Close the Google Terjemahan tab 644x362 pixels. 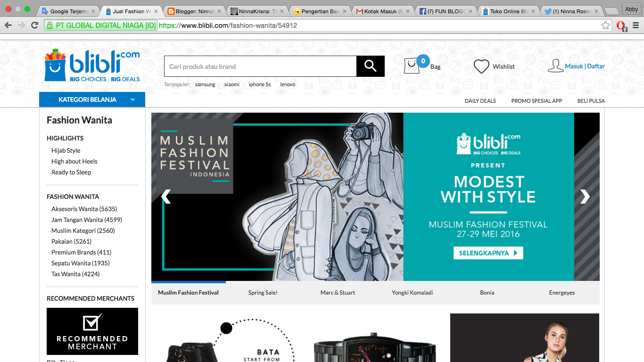coord(93,11)
